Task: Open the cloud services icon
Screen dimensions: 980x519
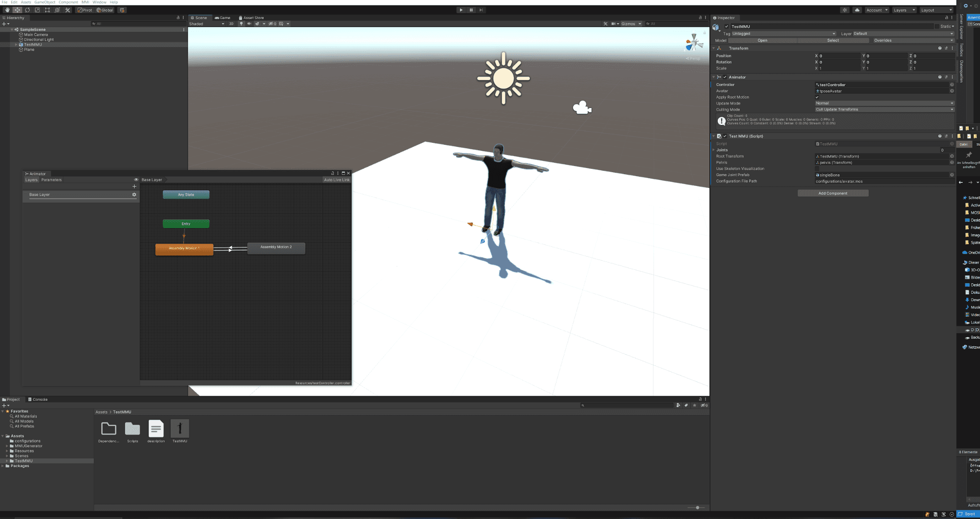Action: pyautogui.click(x=857, y=10)
